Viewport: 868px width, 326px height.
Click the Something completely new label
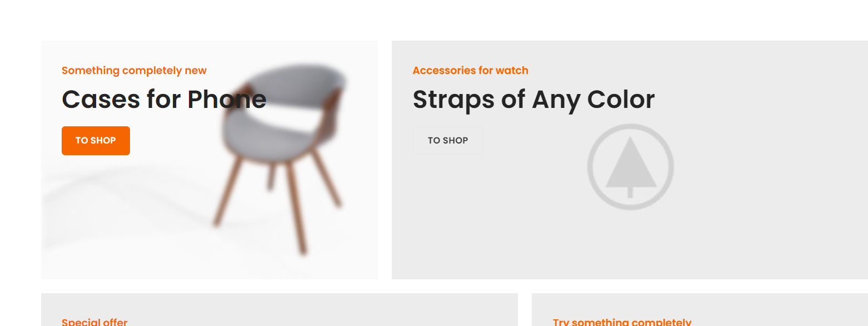[x=134, y=71]
